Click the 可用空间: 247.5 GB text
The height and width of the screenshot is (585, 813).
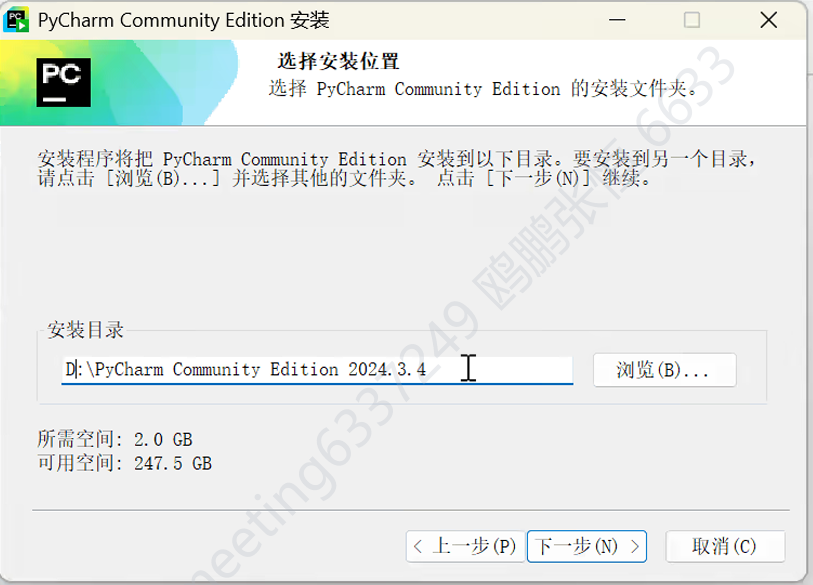tap(124, 463)
